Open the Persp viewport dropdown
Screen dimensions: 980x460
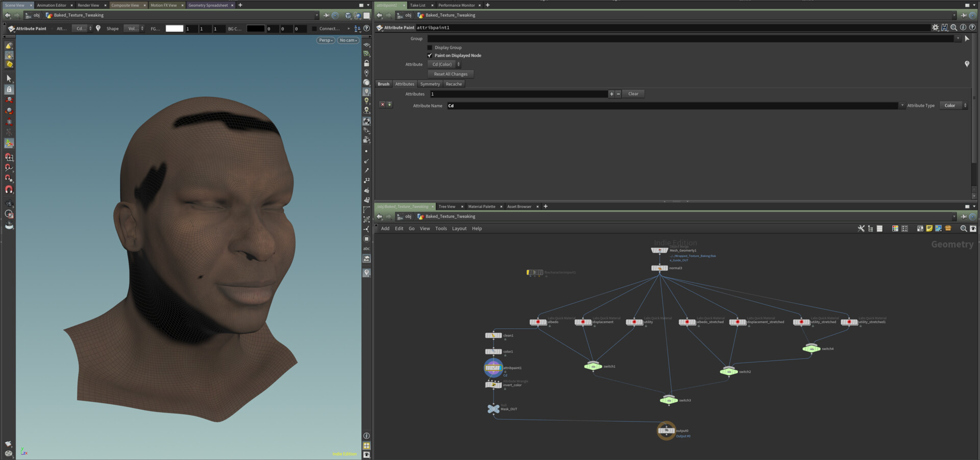pos(326,40)
